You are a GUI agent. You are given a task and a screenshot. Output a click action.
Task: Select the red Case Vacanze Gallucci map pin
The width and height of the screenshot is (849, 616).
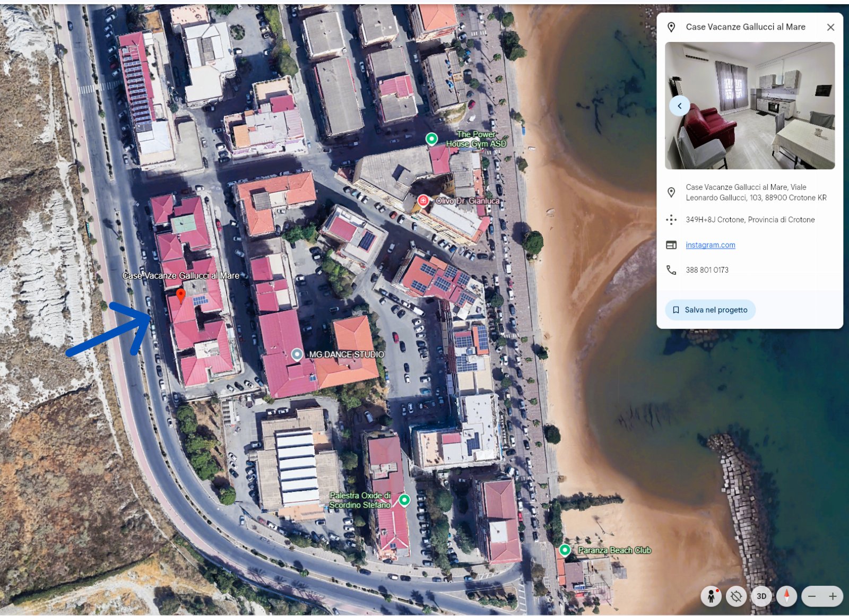click(x=181, y=295)
